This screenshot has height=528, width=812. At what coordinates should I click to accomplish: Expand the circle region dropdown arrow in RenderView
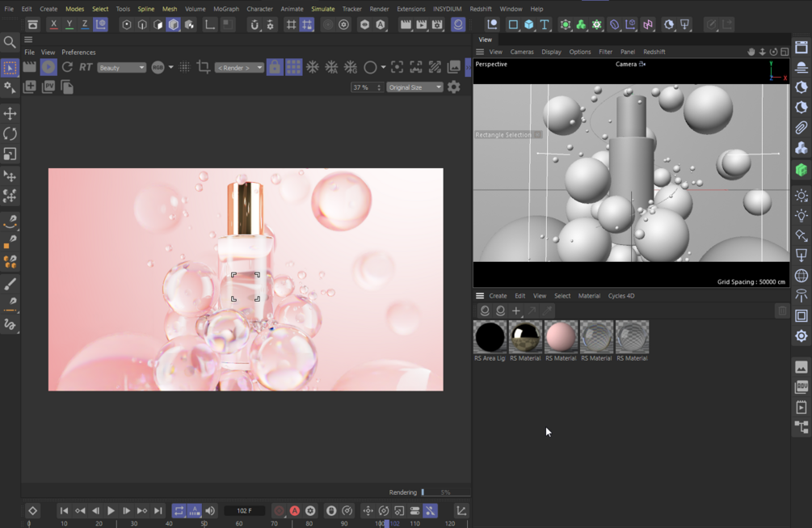(383, 67)
